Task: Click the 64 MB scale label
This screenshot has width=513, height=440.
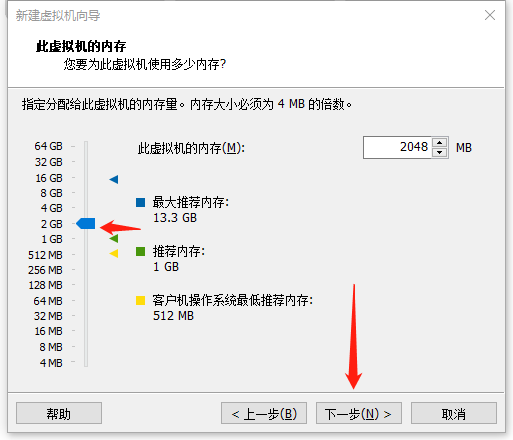Action: pos(48,301)
